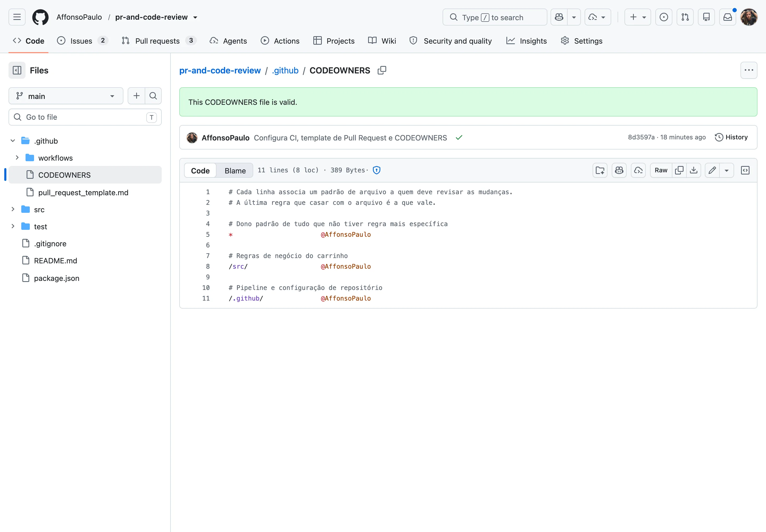Edit this file with pencil icon
766x532 pixels.
(712, 170)
